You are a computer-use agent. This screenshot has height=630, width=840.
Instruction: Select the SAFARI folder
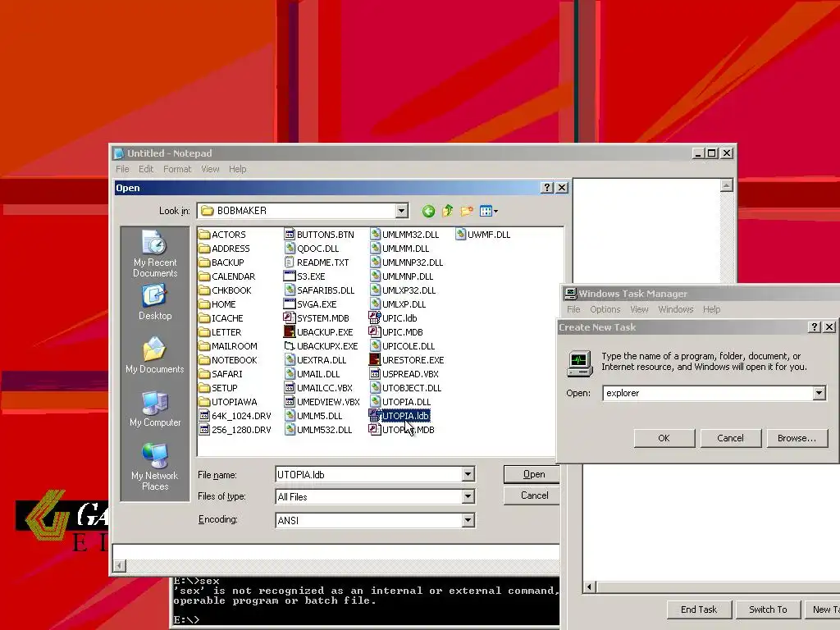(221, 374)
